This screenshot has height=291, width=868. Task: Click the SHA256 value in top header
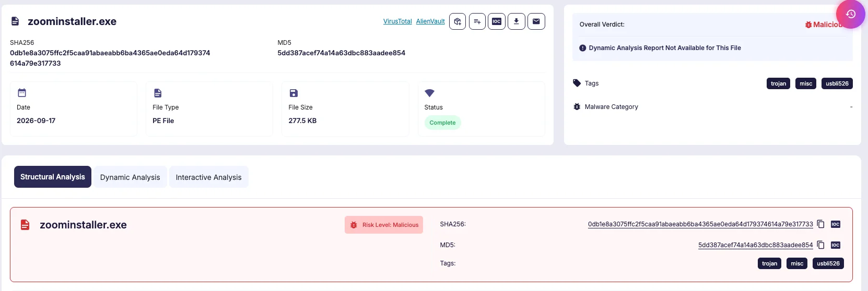(x=110, y=58)
